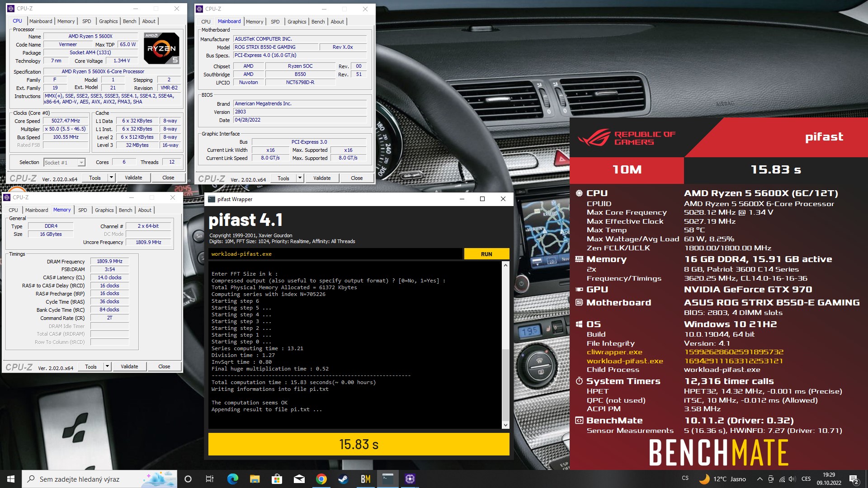Screen dimensions: 868x488
Task: Click the Motherboard icon in BenchMate panel
Action: (x=579, y=302)
